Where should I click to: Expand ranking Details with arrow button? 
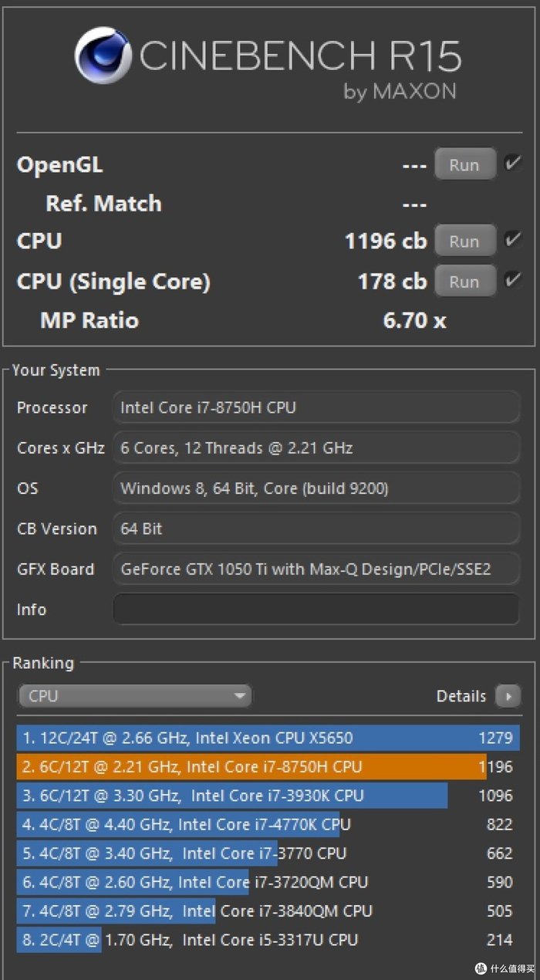coord(508,696)
